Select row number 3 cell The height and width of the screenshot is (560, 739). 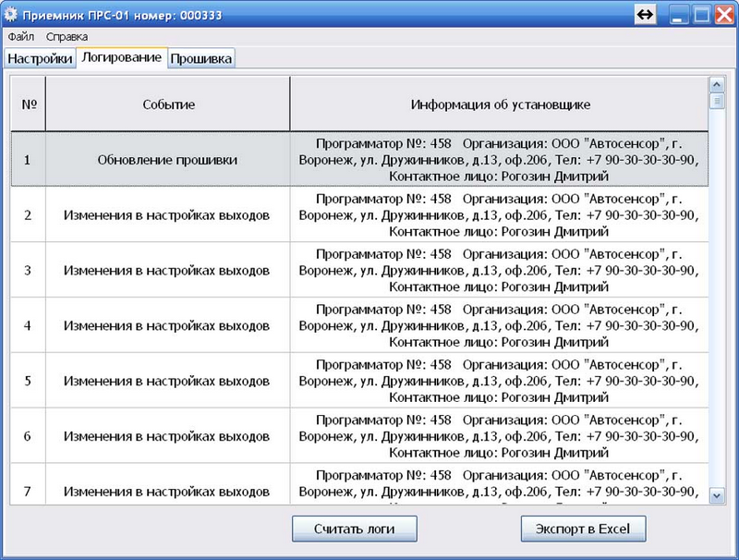[x=29, y=270]
